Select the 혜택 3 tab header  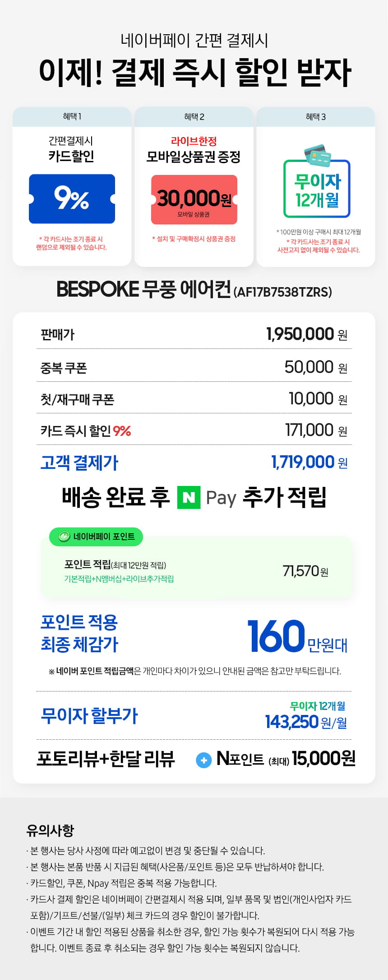[x=316, y=117]
